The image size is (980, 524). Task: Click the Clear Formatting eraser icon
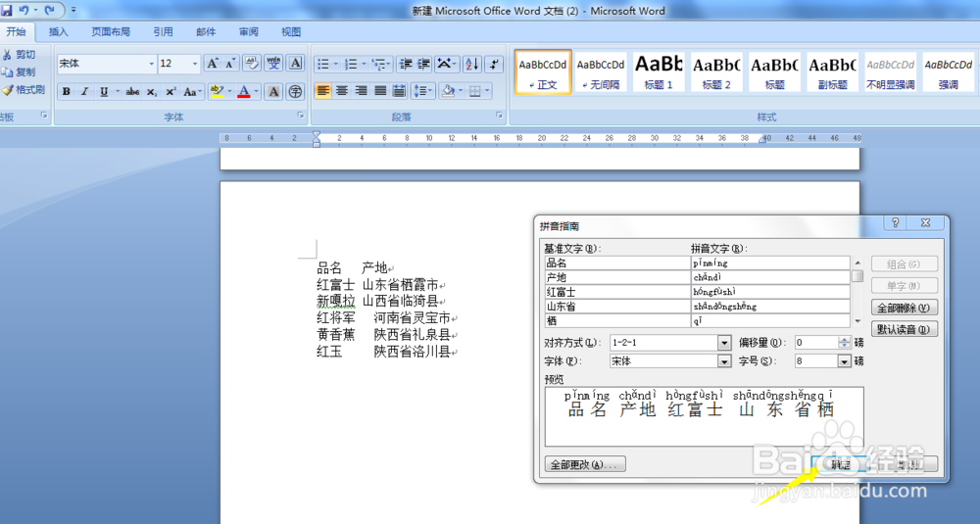click(252, 64)
